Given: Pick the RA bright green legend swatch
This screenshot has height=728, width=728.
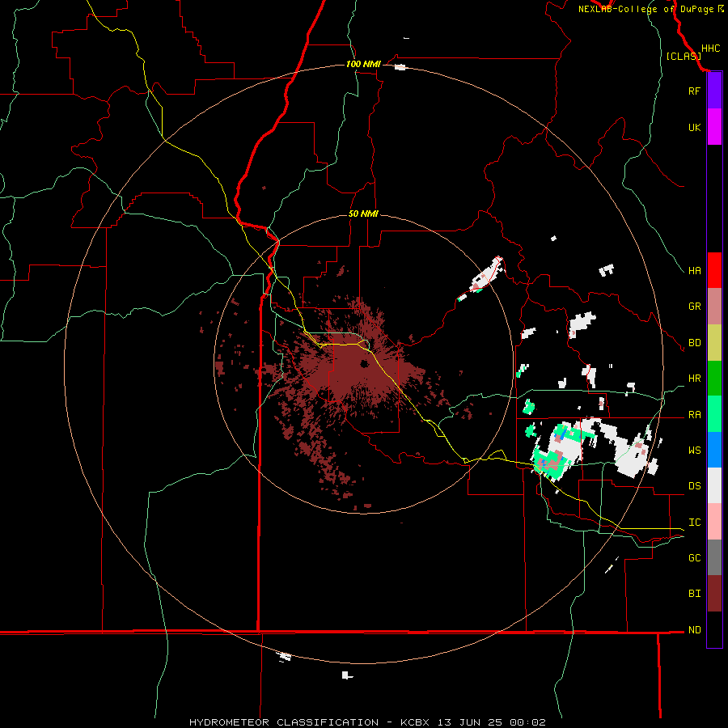Looking at the screenshot, I should pyautogui.click(x=714, y=414).
